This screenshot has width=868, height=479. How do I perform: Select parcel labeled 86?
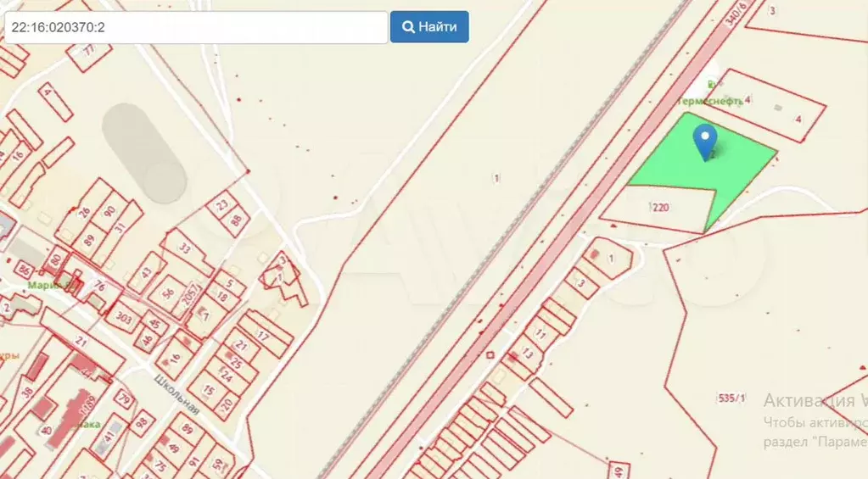(24, 270)
